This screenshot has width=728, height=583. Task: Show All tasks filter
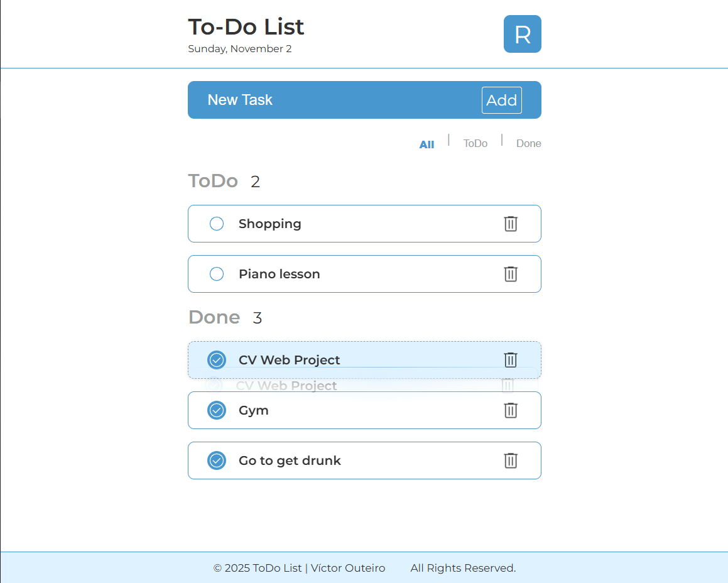[x=426, y=144]
